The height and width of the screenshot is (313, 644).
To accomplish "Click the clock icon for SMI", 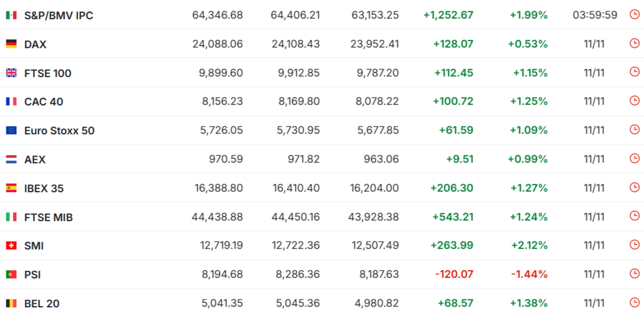I will (x=634, y=245).
